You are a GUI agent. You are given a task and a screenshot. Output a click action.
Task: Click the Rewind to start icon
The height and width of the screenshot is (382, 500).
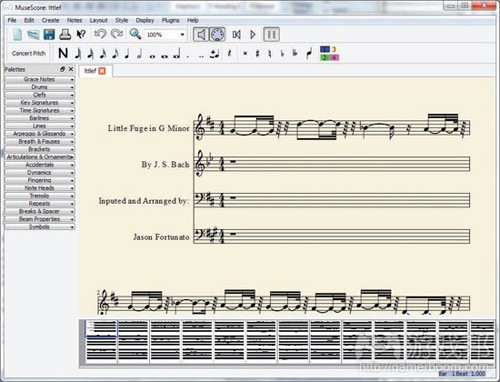tap(237, 34)
